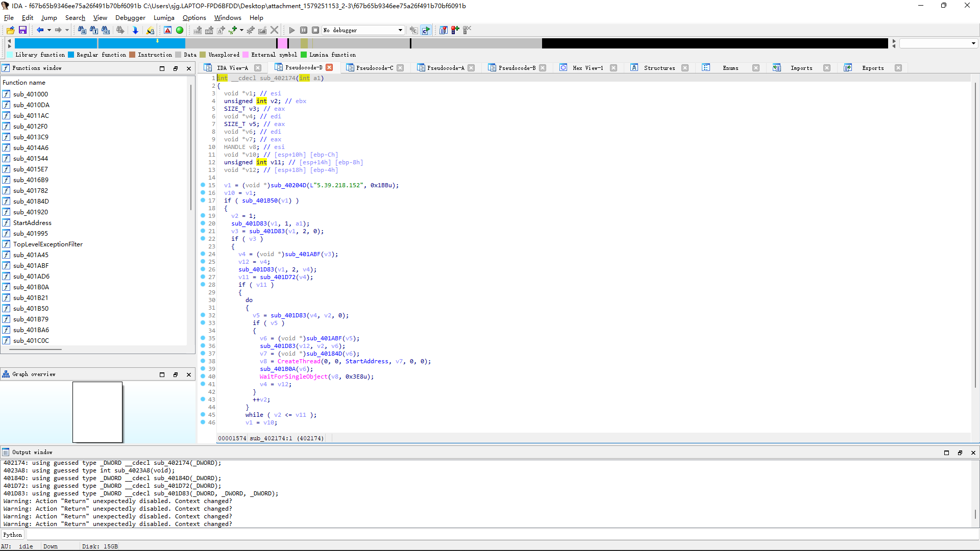Click the Python console input field
The height and width of the screenshot is (551, 980).
click(500, 535)
